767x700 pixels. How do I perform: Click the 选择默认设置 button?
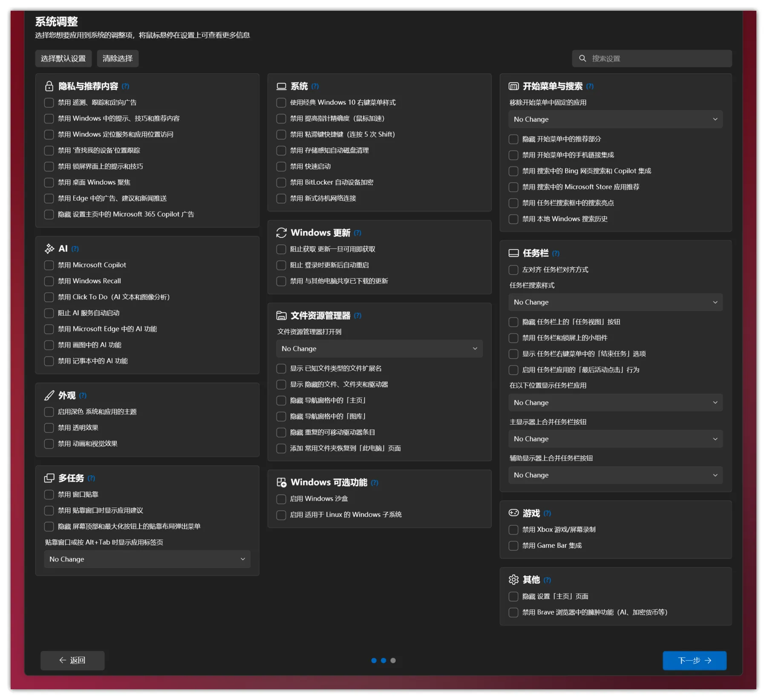(x=63, y=58)
